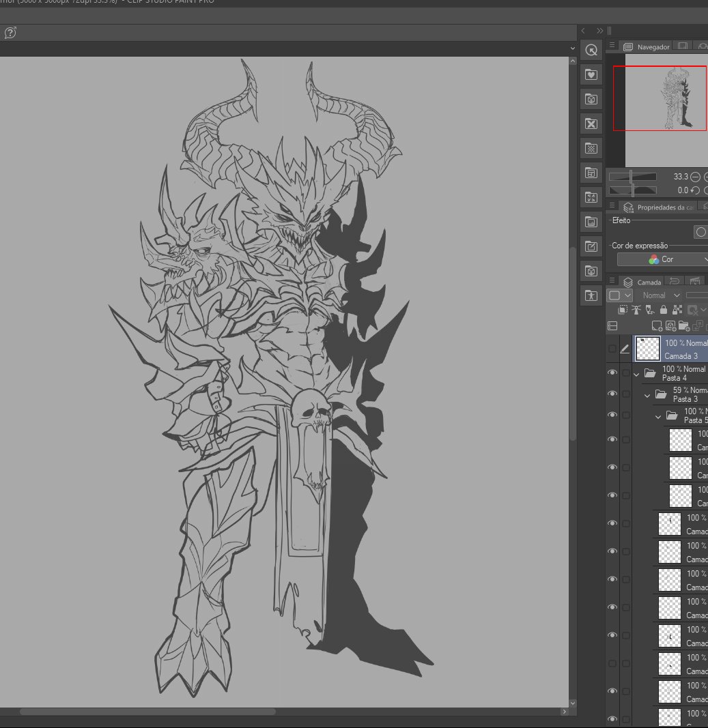Switch to the Propriedades da camada tab
The height and width of the screenshot is (728, 708).
(x=658, y=207)
